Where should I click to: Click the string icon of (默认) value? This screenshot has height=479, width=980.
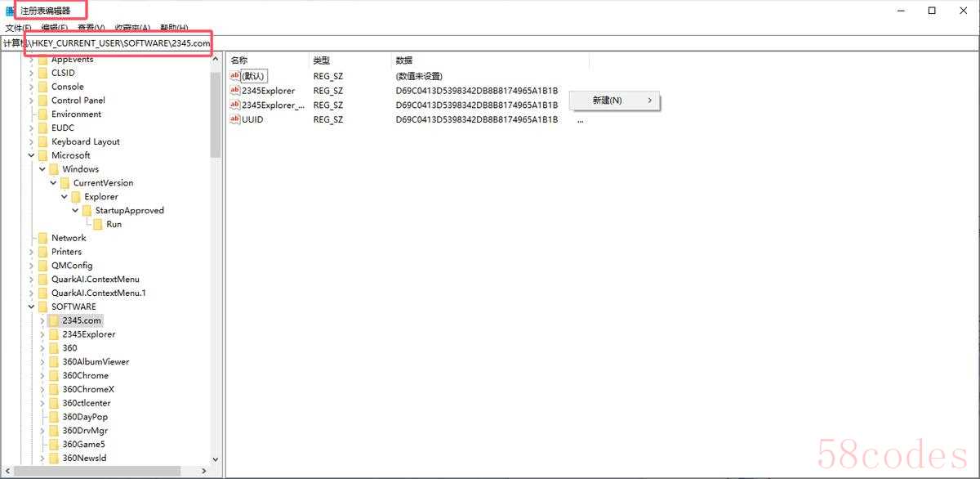tap(235, 76)
